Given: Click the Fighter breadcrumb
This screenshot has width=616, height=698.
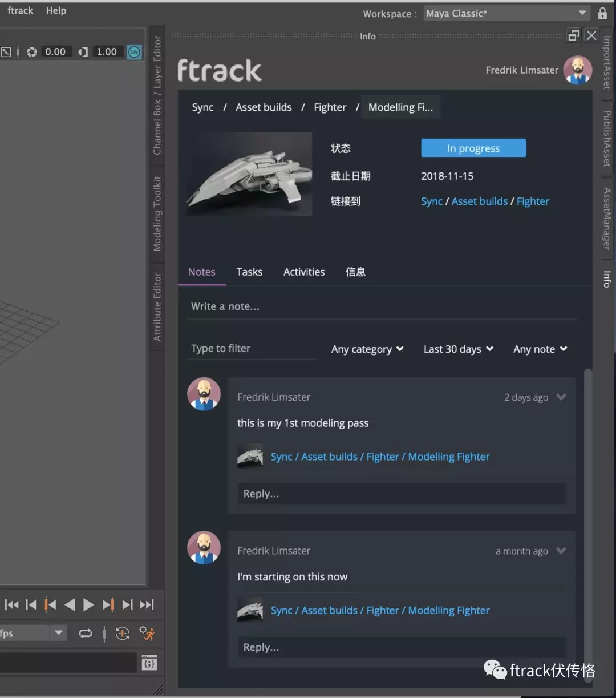Looking at the screenshot, I should click(x=330, y=107).
